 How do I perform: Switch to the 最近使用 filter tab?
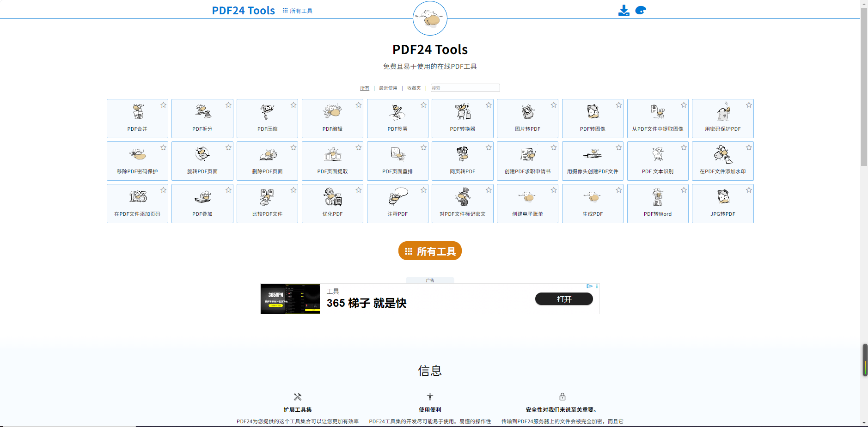(388, 88)
